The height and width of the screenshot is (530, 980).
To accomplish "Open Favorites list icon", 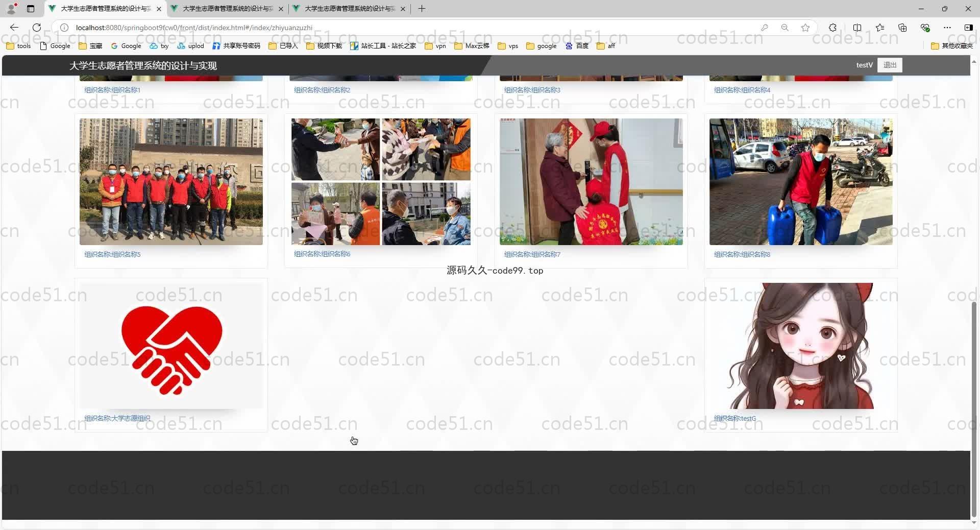I will pyautogui.click(x=880, y=28).
